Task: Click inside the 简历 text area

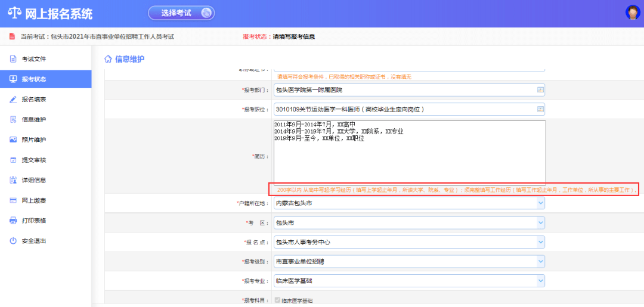Action: pos(410,153)
